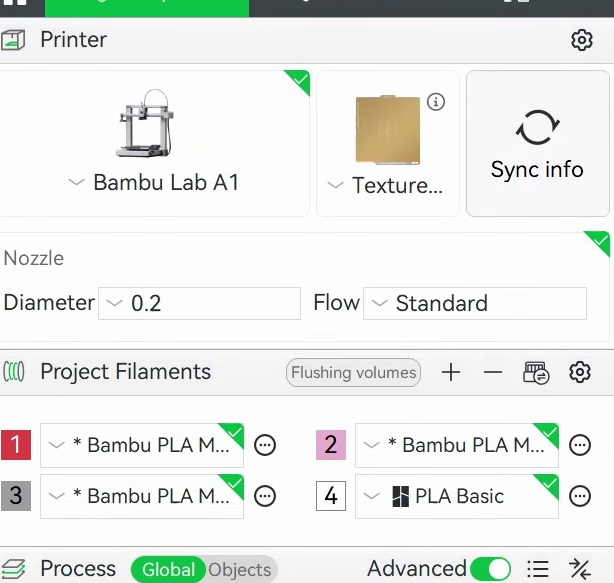The height and width of the screenshot is (583, 614).
Task: Switch to Global process tab
Action: (x=168, y=569)
